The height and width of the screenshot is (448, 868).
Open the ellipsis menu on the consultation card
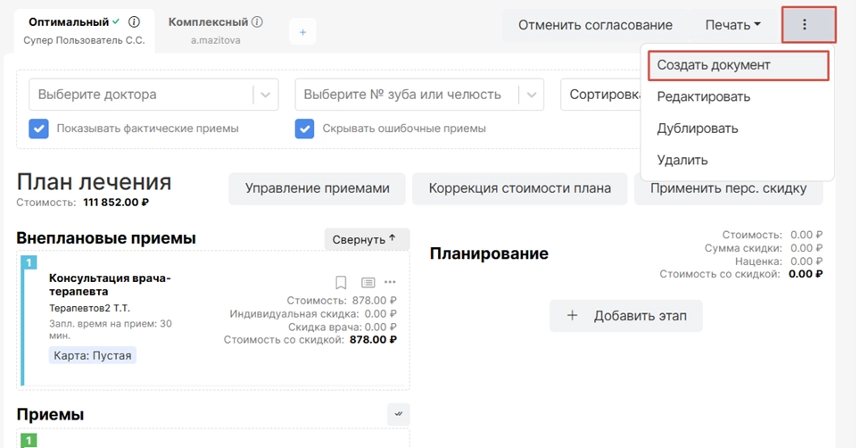[390, 283]
